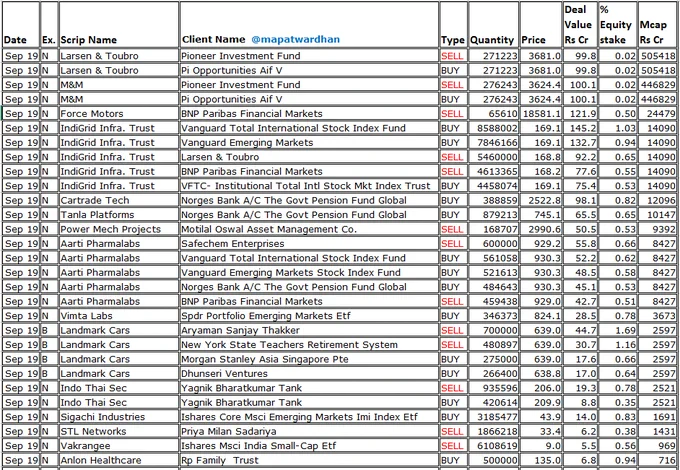Image resolution: width=680 pixels, height=470 pixels.
Task: Select Dhunseri Ventures client cell
Action: coord(309,373)
